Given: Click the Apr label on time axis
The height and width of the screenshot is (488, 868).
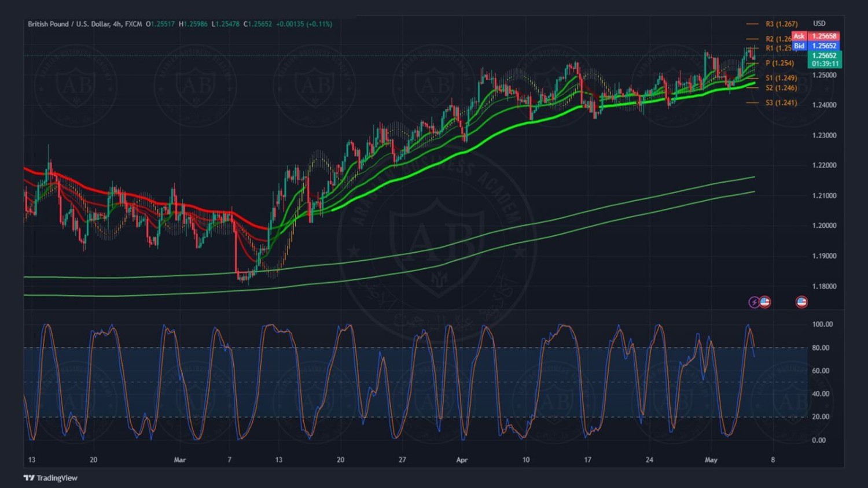Looking at the screenshot, I should point(462,460).
